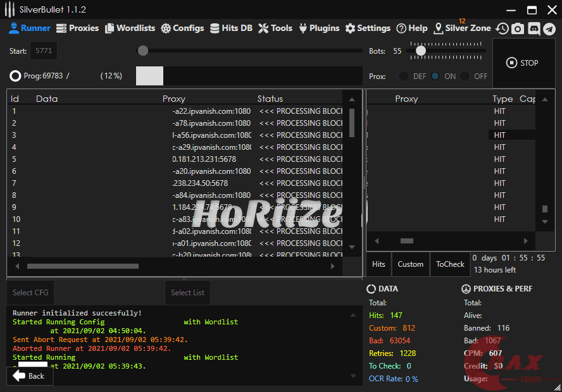The image size is (562, 392).
Task: Open the Configs gear section
Action: 182,28
